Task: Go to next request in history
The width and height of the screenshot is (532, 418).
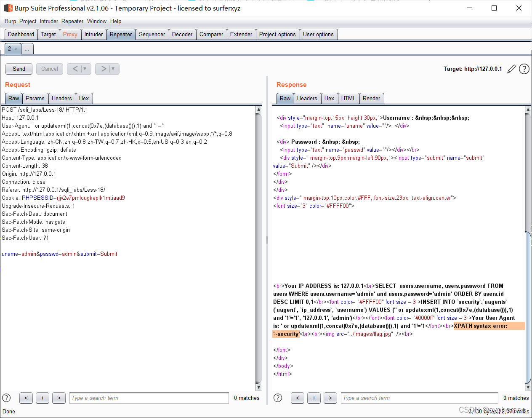Action: 103,69
